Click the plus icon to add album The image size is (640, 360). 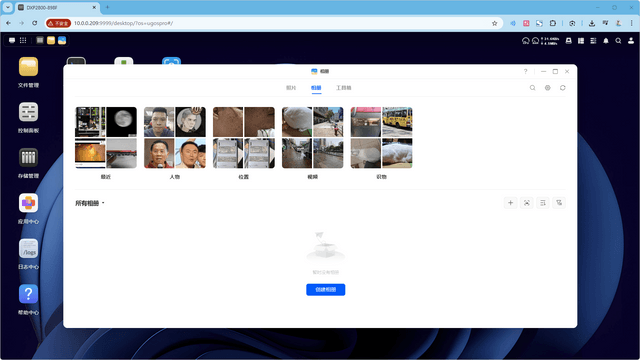(x=510, y=203)
